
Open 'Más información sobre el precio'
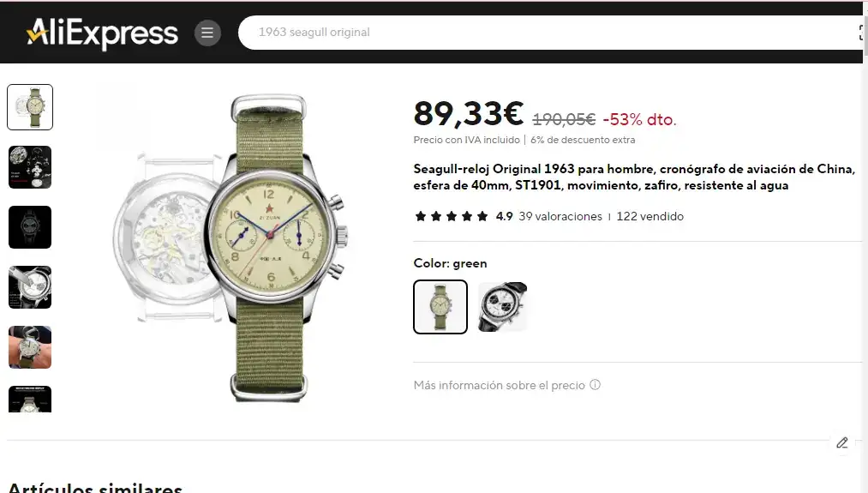(500, 385)
